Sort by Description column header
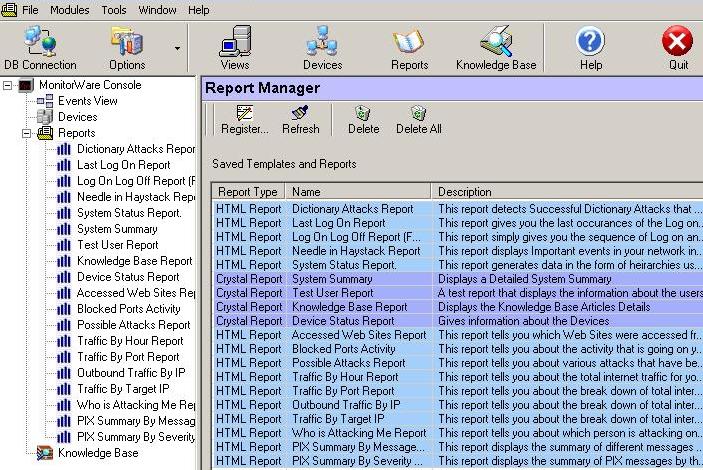The image size is (703, 470). [x=567, y=192]
